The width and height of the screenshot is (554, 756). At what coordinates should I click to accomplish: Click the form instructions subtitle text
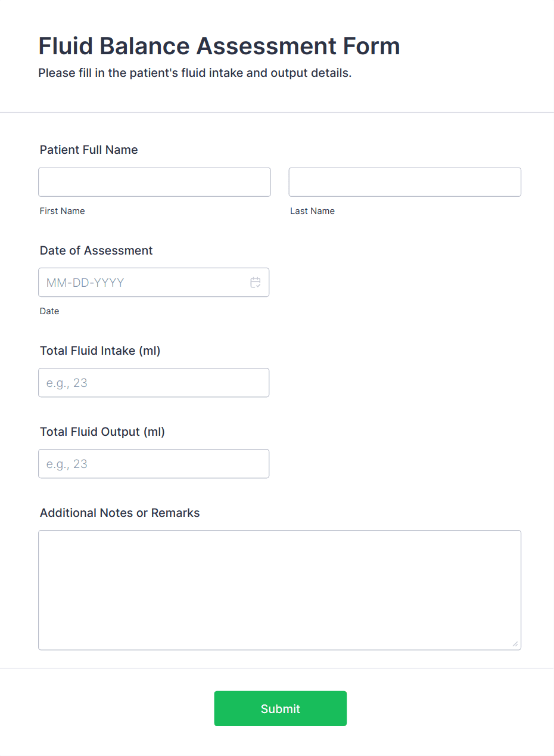[194, 73]
